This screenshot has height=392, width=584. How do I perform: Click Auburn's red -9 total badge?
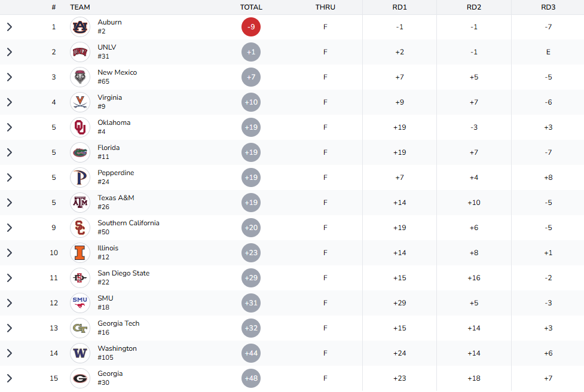click(251, 27)
